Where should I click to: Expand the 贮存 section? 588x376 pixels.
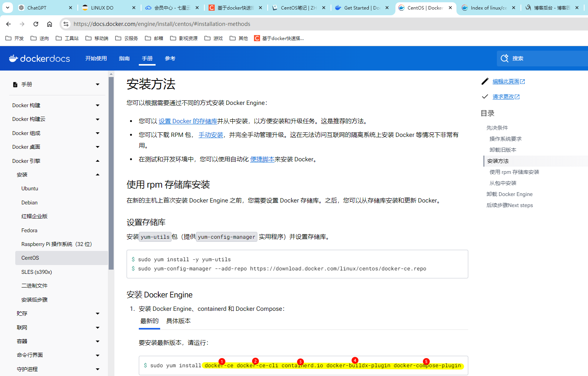[x=98, y=313]
